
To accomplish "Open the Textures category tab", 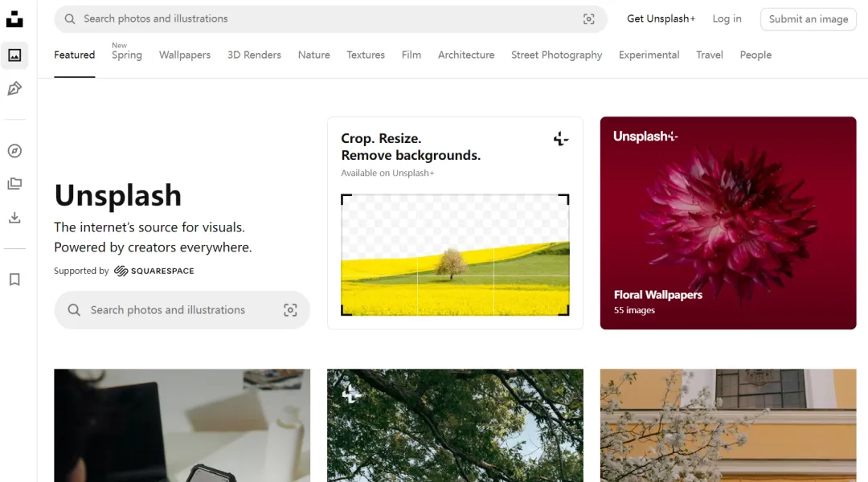I will (366, 55).
